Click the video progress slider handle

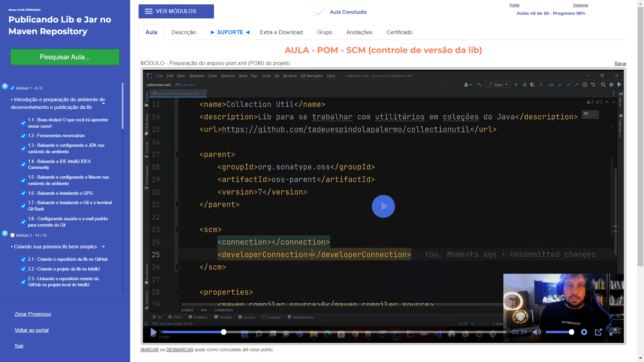[224, 332]
